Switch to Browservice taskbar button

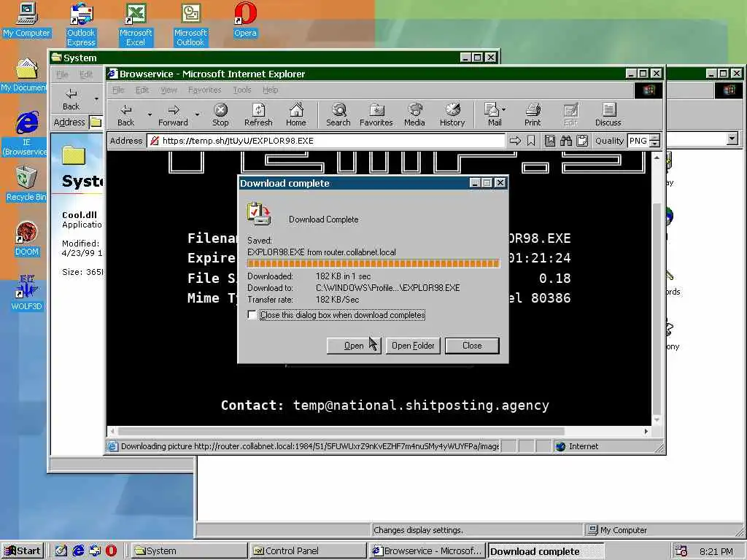click(x=427, y=551)
